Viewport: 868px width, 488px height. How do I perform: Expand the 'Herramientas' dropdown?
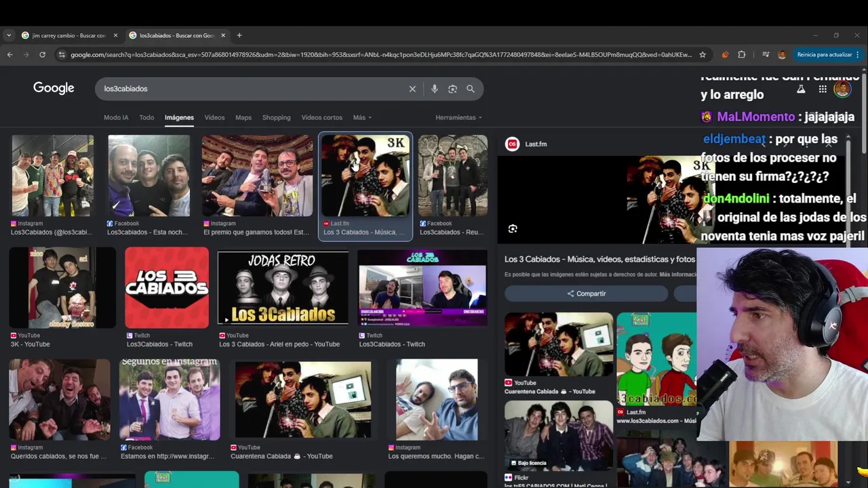pyautogui.click(x=458, y=117)
